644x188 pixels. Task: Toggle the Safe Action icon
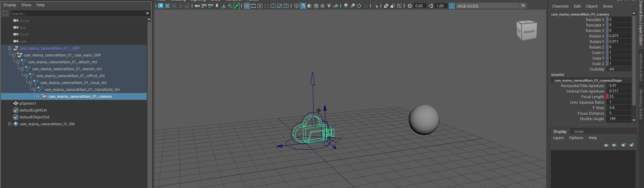click(280, 6)
